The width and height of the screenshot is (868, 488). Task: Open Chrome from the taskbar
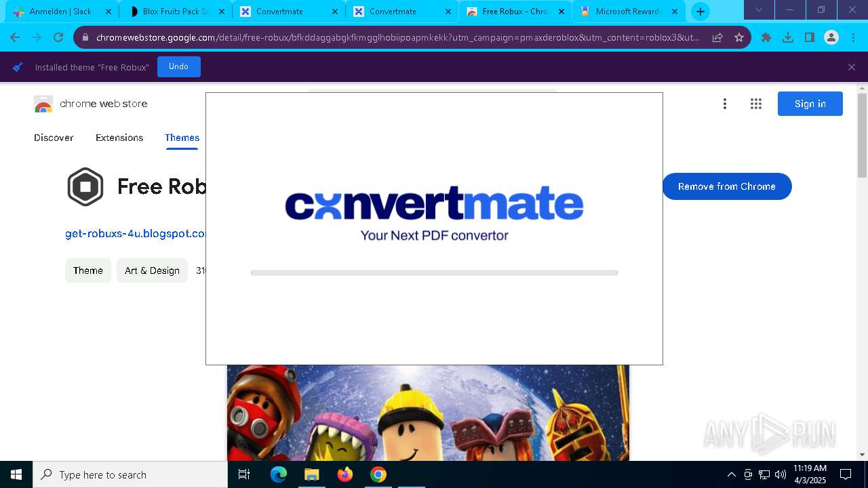[378, 474]
